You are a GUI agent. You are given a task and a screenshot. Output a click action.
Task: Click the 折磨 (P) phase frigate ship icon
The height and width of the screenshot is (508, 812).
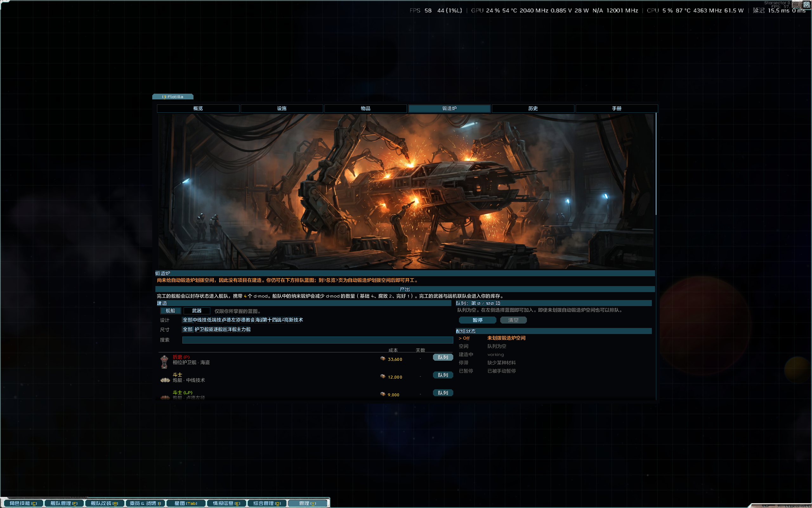coord(164,362)
